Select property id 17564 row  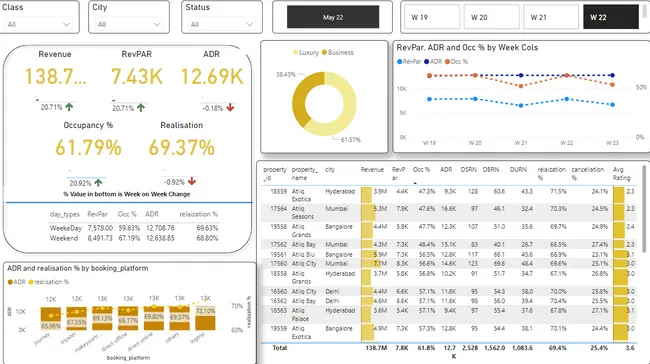click(x=449, y=212)
